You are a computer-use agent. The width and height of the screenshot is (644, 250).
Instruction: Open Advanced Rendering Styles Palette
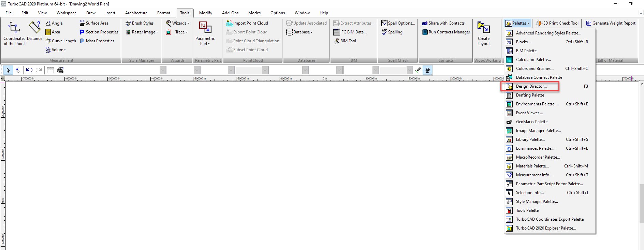(x=550, y=33)
